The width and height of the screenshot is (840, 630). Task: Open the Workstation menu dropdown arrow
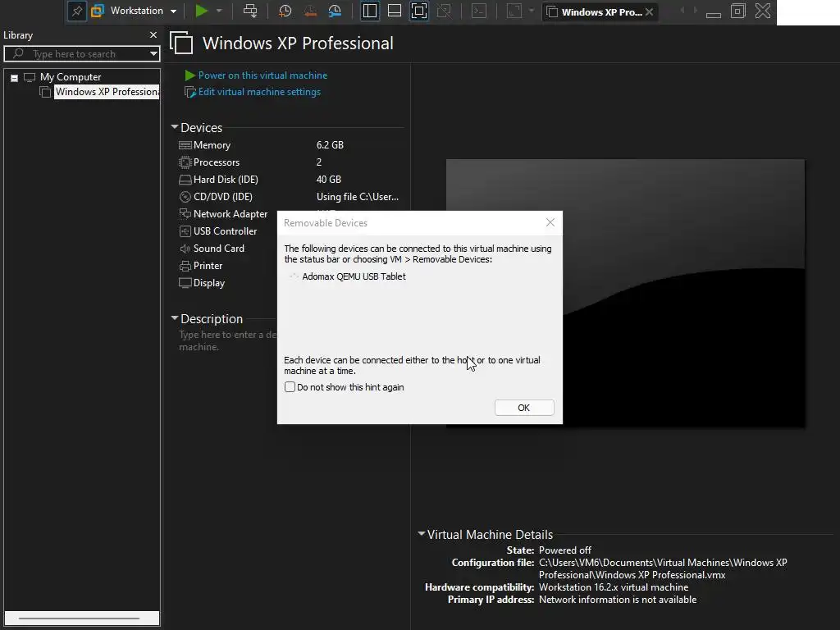point(174,11)
